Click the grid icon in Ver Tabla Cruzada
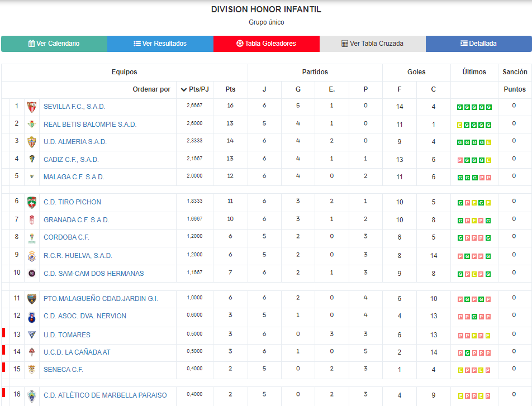The width and height of the screenshot is (532, 406). click(345, 44)
